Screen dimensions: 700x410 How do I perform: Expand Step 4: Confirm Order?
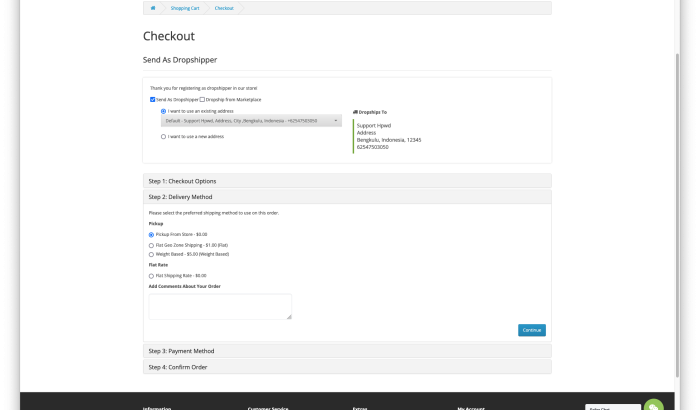tap(347, 367)
